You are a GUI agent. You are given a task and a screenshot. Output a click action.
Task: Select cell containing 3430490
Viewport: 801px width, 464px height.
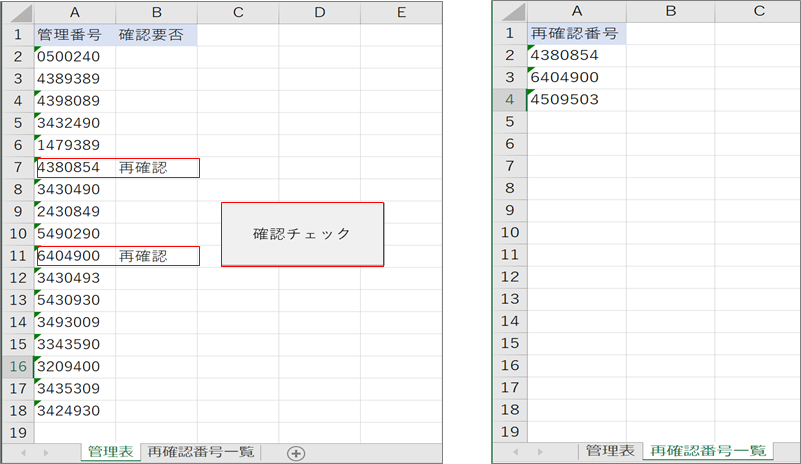coord(75,190)
